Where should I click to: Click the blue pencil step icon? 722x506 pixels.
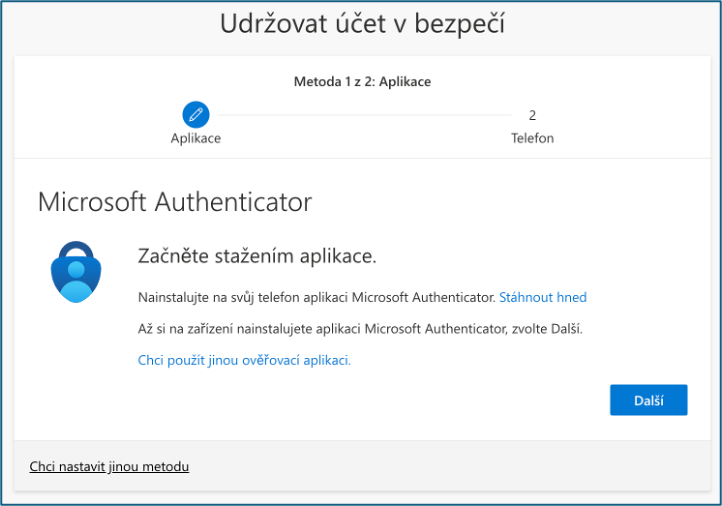(196, 115)
